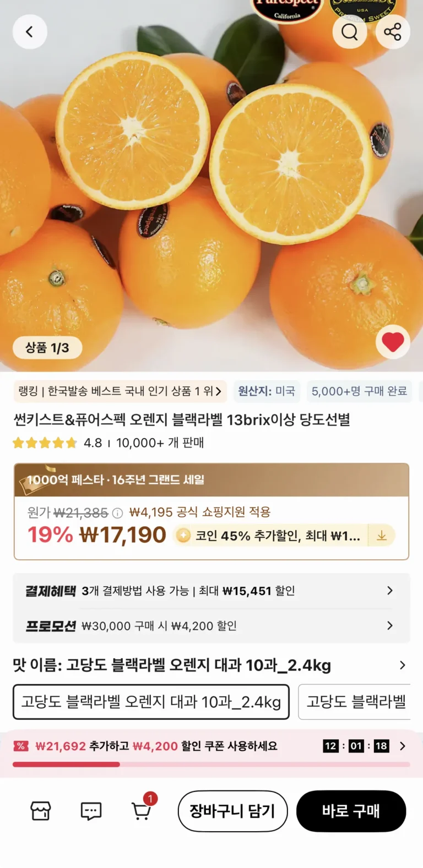Image resolution: width=423 pixels, height=868 pixels.
Task: Click the info icon beside original price
Action: (x=117, y=513)
